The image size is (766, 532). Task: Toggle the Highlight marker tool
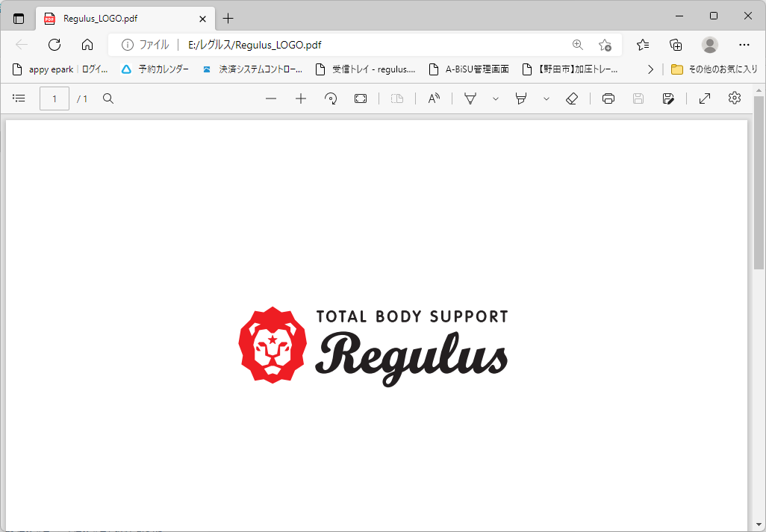521,98
